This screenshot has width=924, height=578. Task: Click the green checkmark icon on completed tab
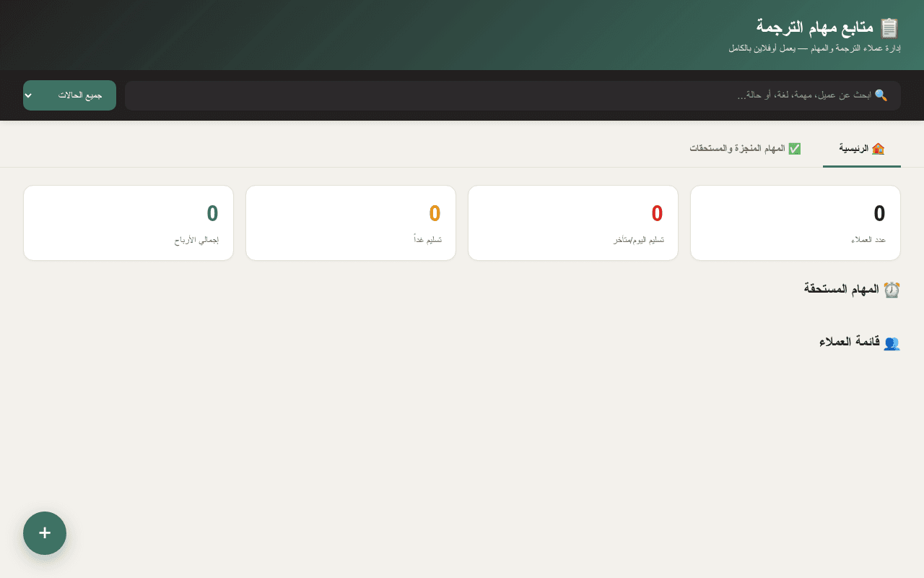pyautogui.click(x=795, y=148)
